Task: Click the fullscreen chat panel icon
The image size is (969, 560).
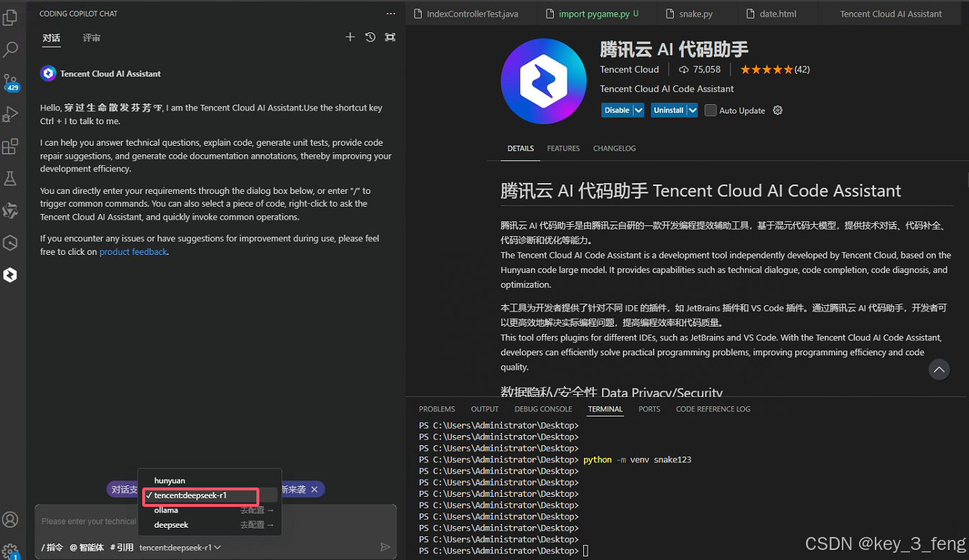Action: point(390,37)
